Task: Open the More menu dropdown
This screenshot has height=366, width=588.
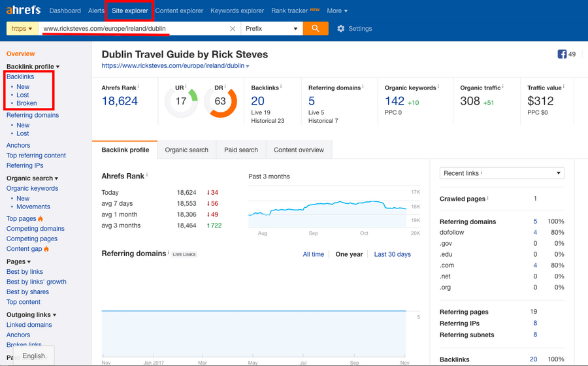Action: pos(336,11)
